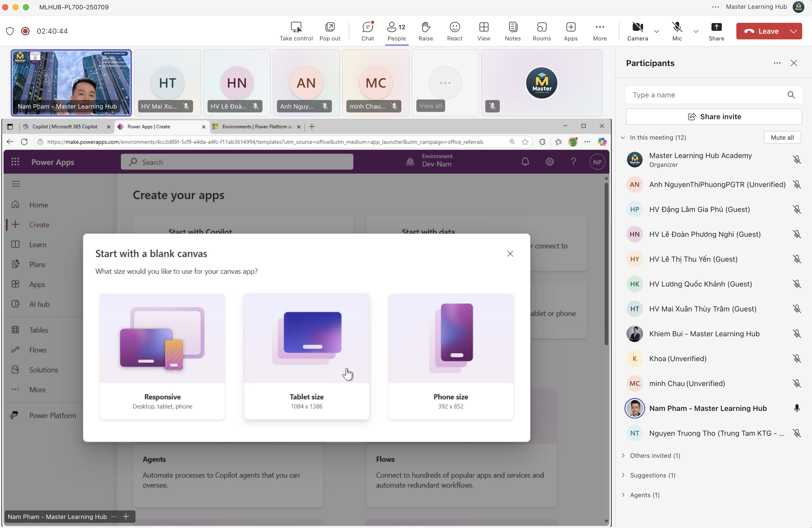Viewport: 812px width, 528px height.
Task: Toggle the Camera on
Action: coord(637,31)
